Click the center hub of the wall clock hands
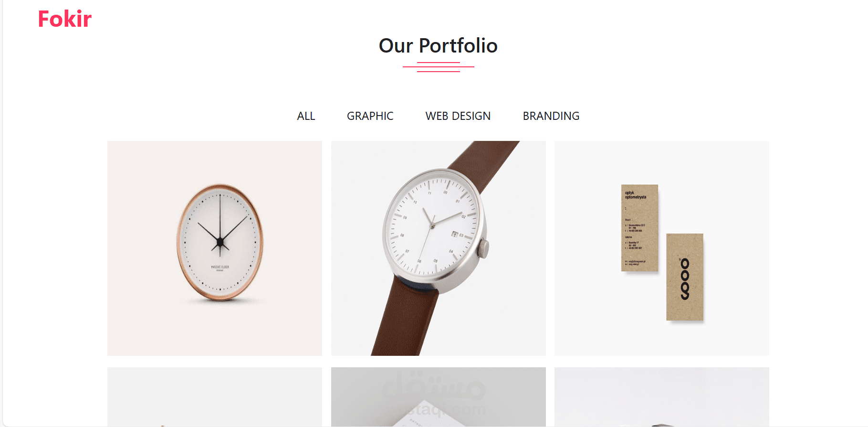This screenshot has width=868, height=427. point(220,242)
